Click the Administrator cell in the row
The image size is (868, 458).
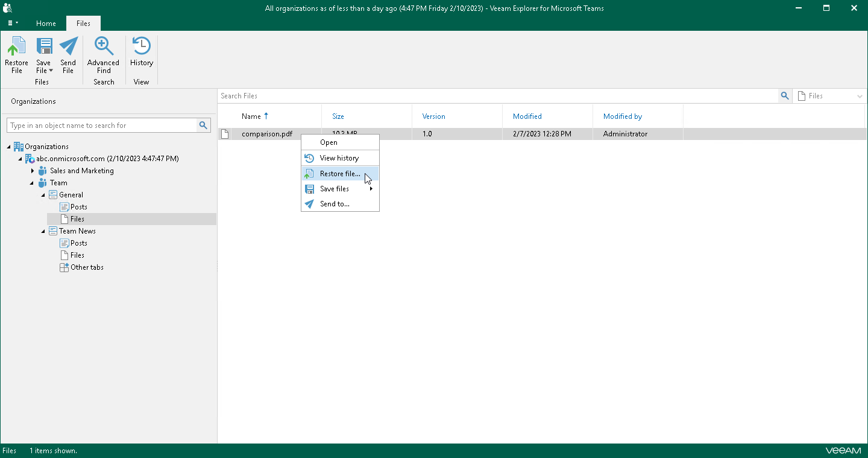[625, 134]
